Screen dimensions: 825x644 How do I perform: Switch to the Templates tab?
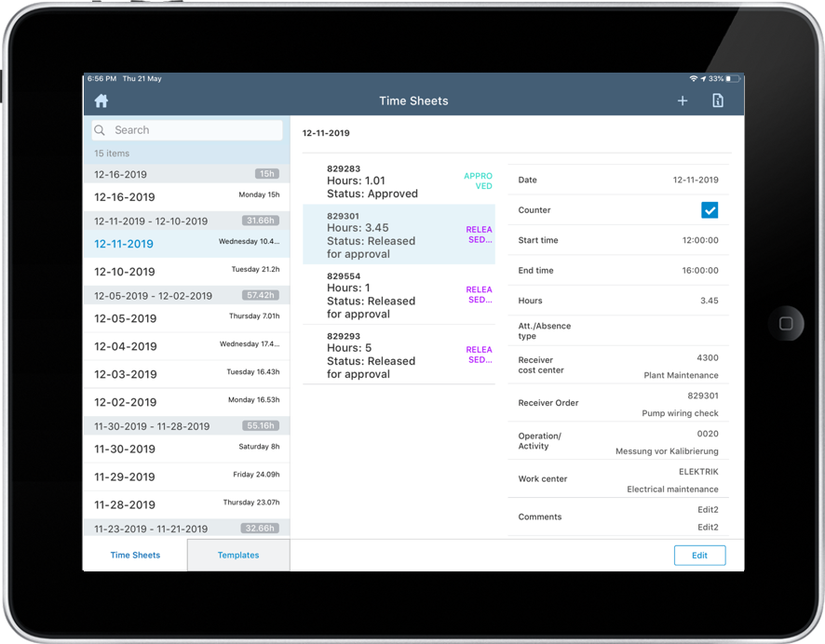click(238, 555)
